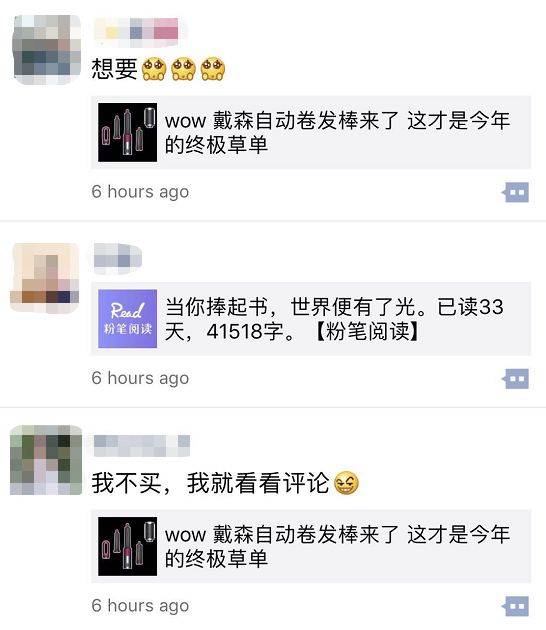Open first shared link titled wow 戴森自动卷发棒来了

coord(311,133)
